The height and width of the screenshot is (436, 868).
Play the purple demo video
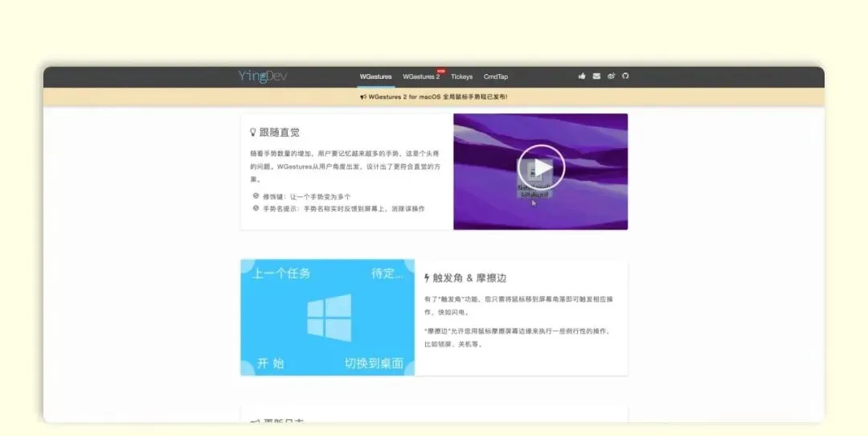pyautogui.click(x=542, y=167)
